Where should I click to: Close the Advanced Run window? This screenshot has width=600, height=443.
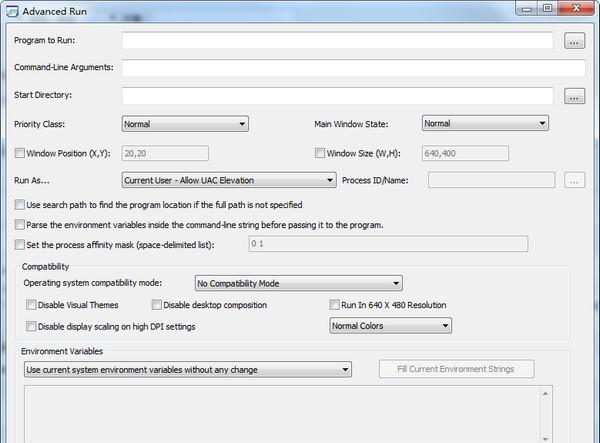(576, 8)
